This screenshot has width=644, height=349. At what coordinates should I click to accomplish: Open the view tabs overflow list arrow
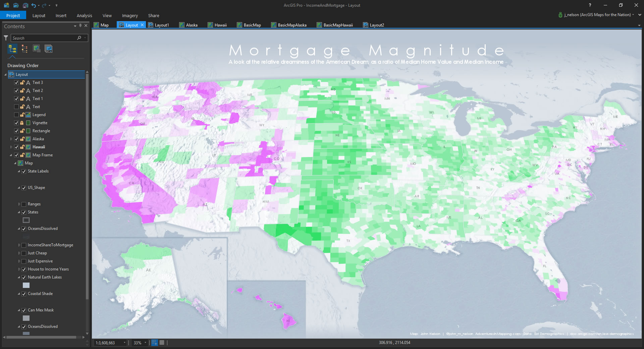click(639, 26)
